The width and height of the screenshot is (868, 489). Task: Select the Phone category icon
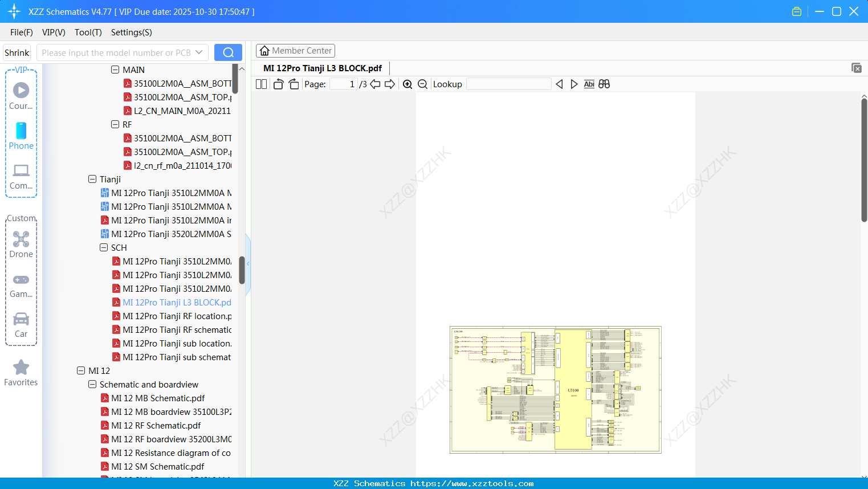tap(21, 136)
